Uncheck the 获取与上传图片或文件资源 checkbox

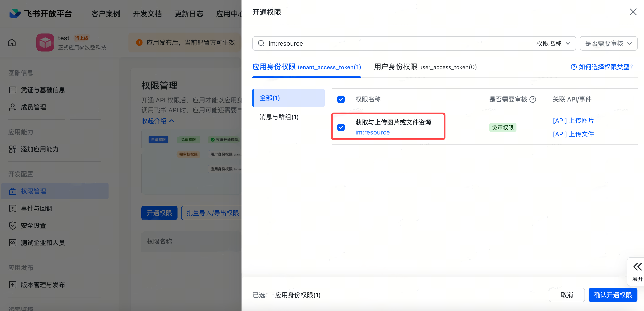(x=341, y=127)
